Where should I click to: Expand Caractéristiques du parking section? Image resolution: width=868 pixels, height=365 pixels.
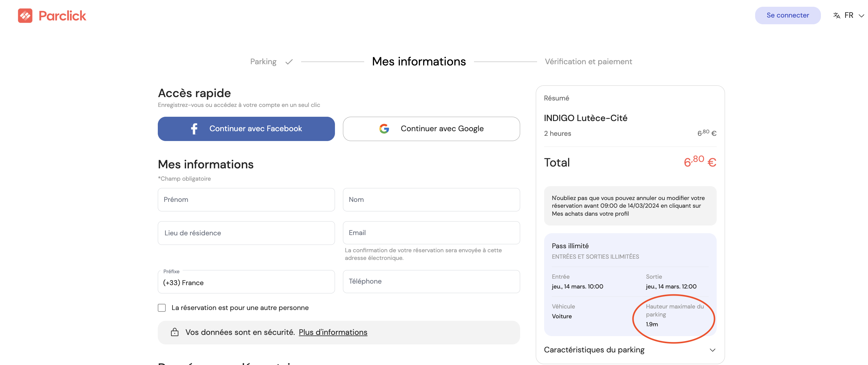click(x=629, y=350)
